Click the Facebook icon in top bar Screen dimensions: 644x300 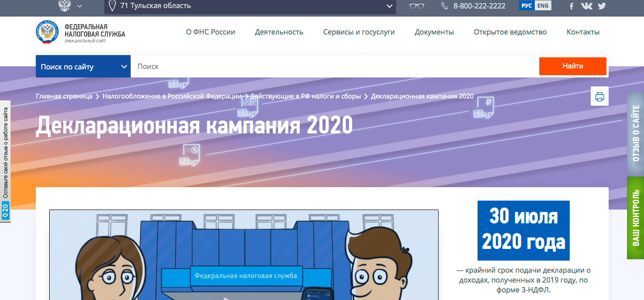click(571, 6)
